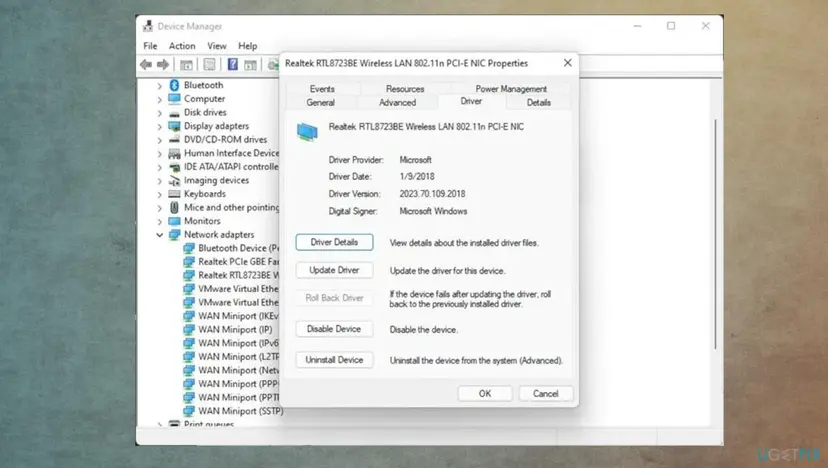Click the Cancel button
Screen dimensions: 828x468
545,394
